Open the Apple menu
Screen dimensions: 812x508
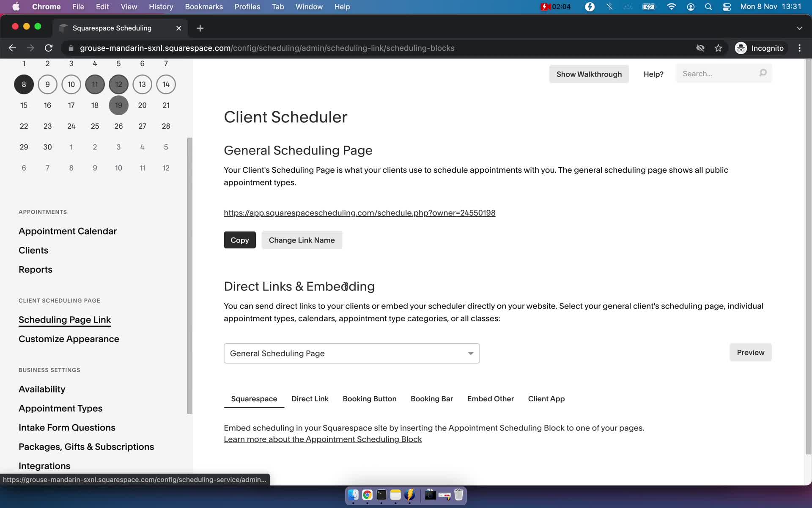(16, 7)
